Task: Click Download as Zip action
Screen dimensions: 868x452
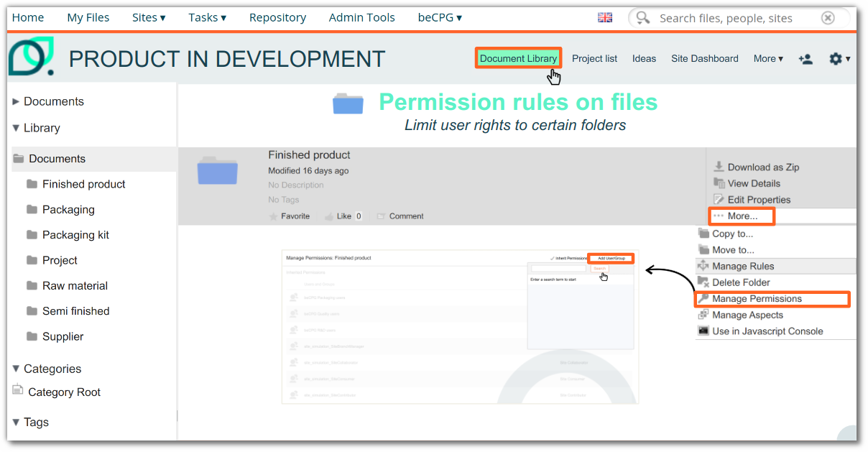Action: pyautogui.click(x=763, y=167)
